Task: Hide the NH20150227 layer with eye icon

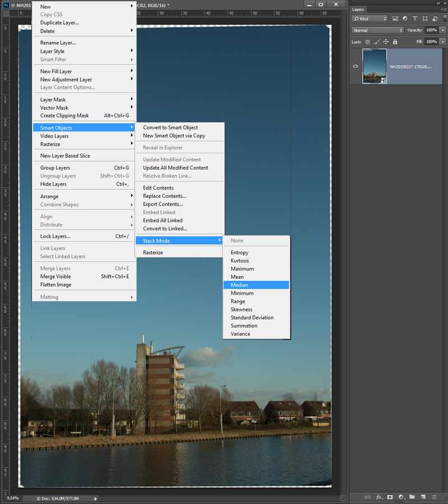Action: (356, 66)
